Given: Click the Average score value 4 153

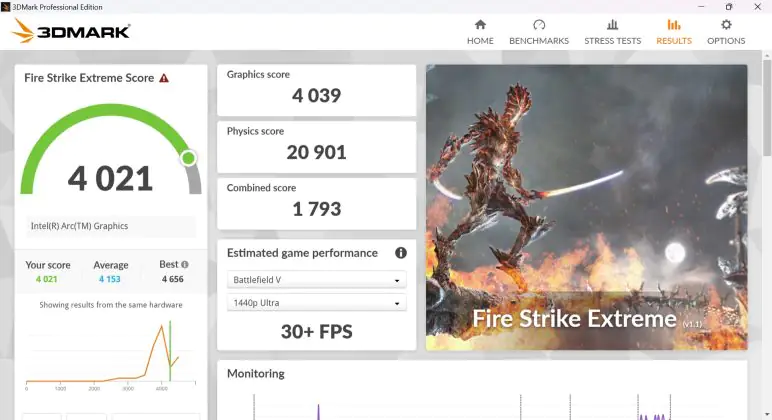Looking at the screenshot, I should pos(109,279).
